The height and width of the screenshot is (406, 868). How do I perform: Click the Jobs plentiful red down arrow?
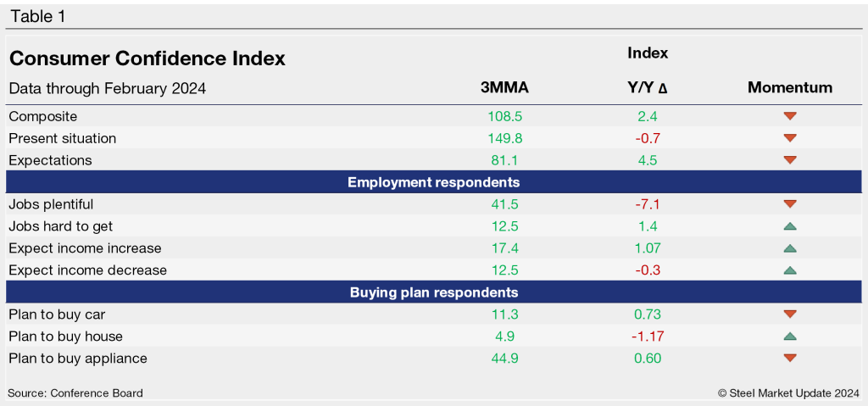(x=790, y=204)
